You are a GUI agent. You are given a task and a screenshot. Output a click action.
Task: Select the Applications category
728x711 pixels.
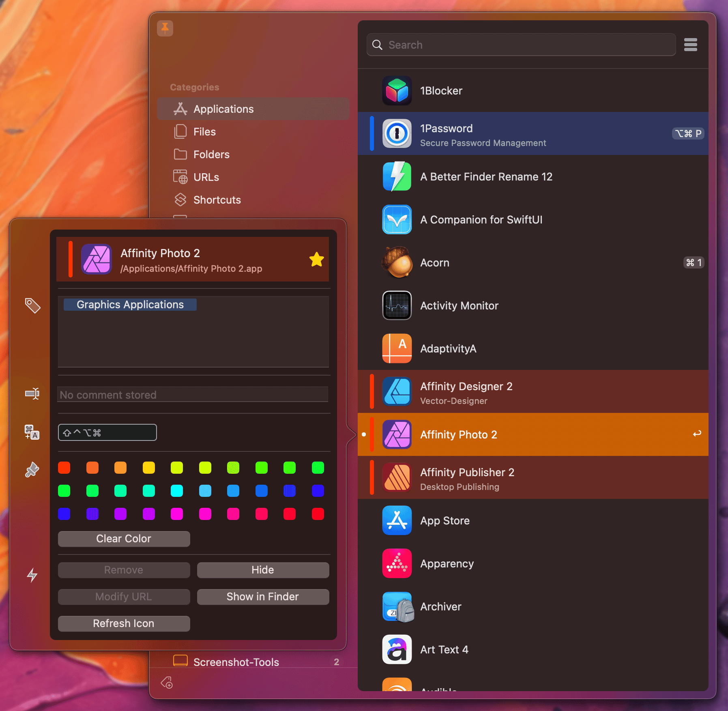[x=253, y=109]
